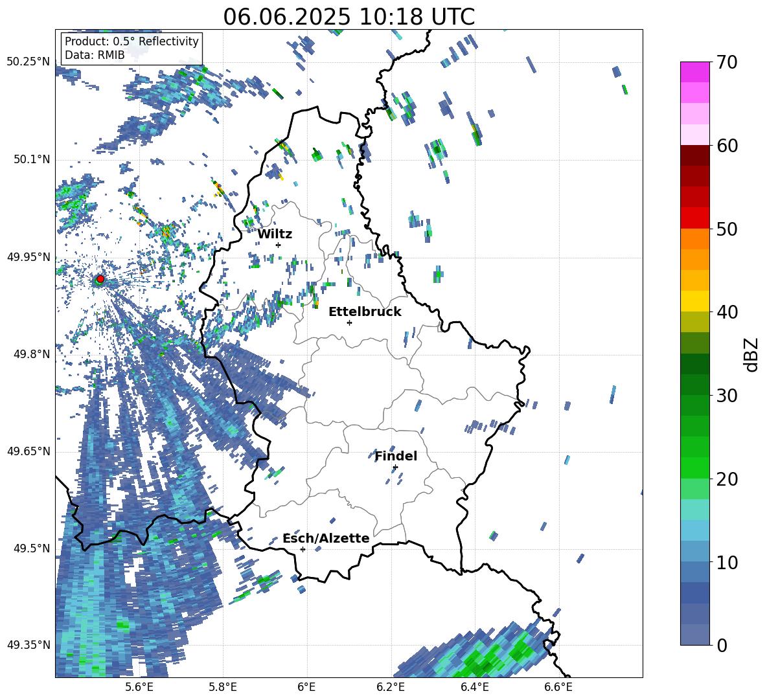The height and width of the screenshot is (700, 767).
Task: Click the dBZ colorbar label
Action: click(x=752, y=354)
